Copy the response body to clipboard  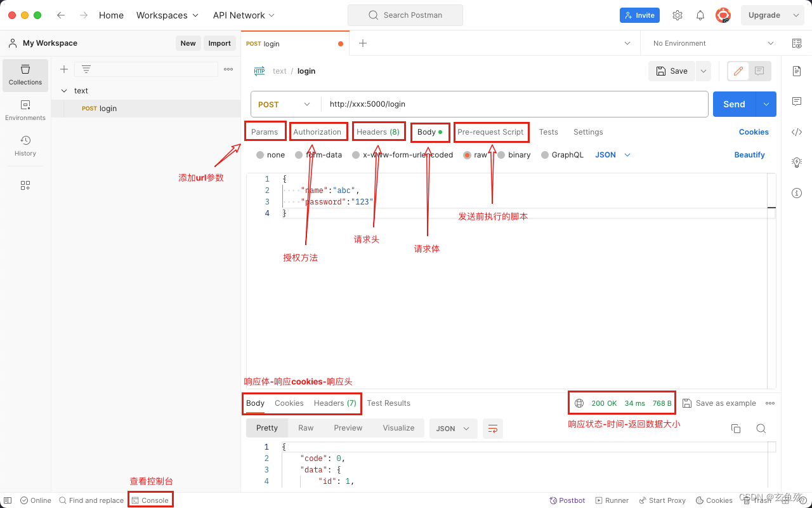736,429
